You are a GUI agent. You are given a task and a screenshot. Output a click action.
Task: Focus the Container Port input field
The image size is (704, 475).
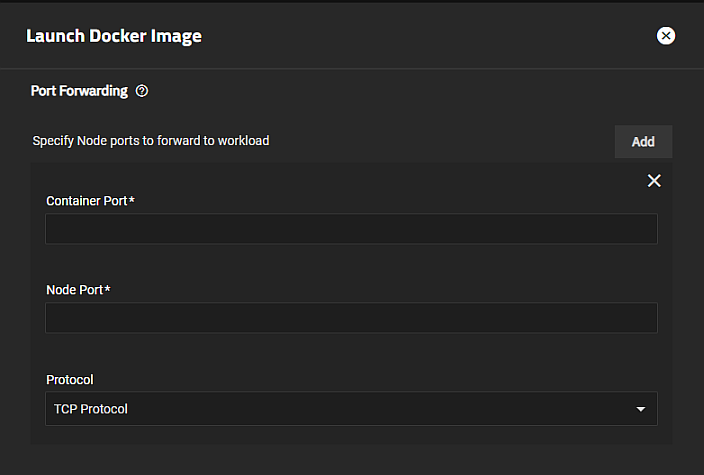click(351, 229)
